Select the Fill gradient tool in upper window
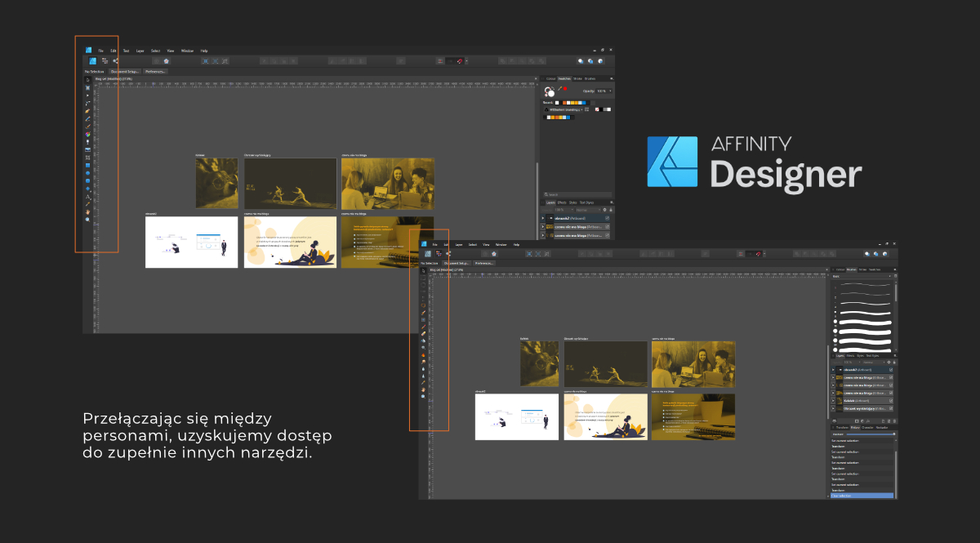Screen dimensions: 980x543 point(87,134)
